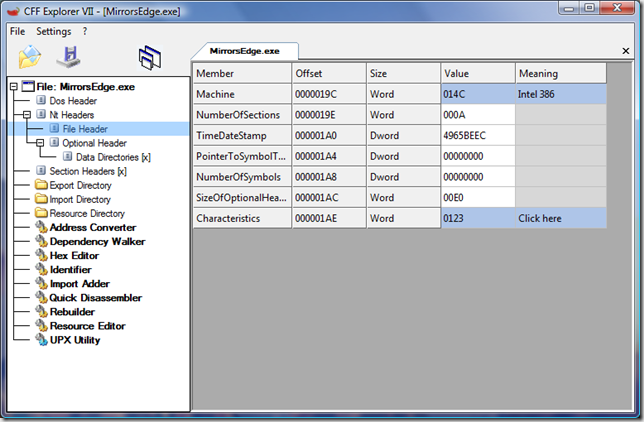
Task: Click the Resource Editor tool icon
Action: click(41, 325)
